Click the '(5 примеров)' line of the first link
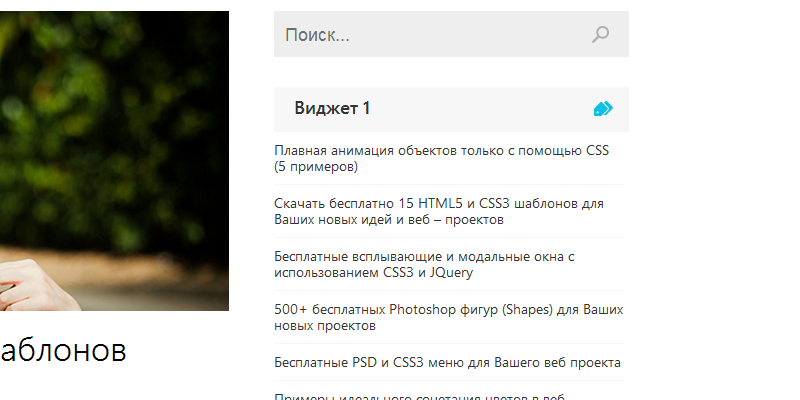Viewport: 800px width, 400px height. point(316,167)
